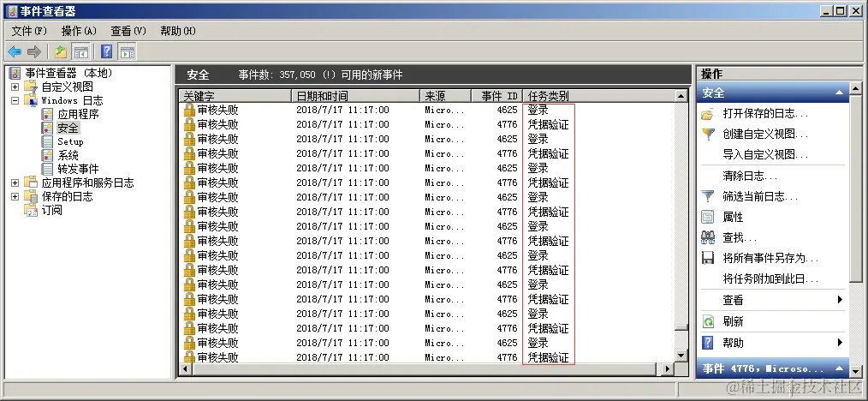Screen dimensions: 868x401
Task: Open the 帮助 submenu arrow in actions
Action: pos(840,342)
